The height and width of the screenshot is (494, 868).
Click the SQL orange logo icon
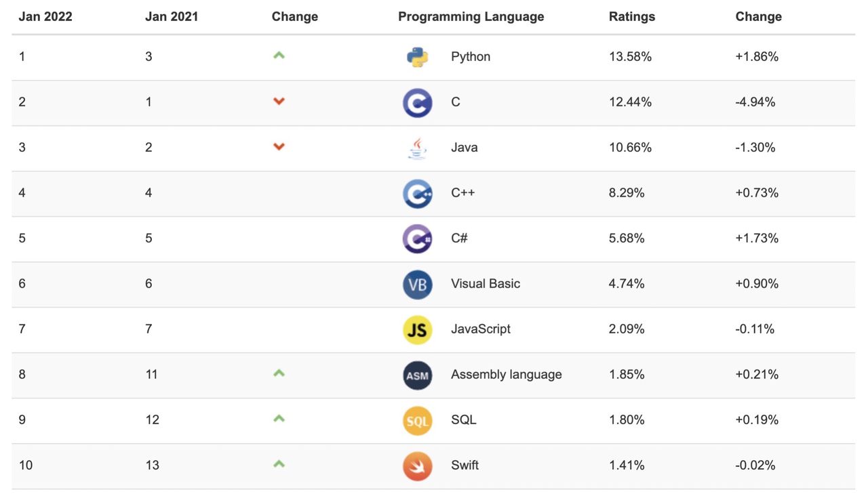[x=417, y=421]
